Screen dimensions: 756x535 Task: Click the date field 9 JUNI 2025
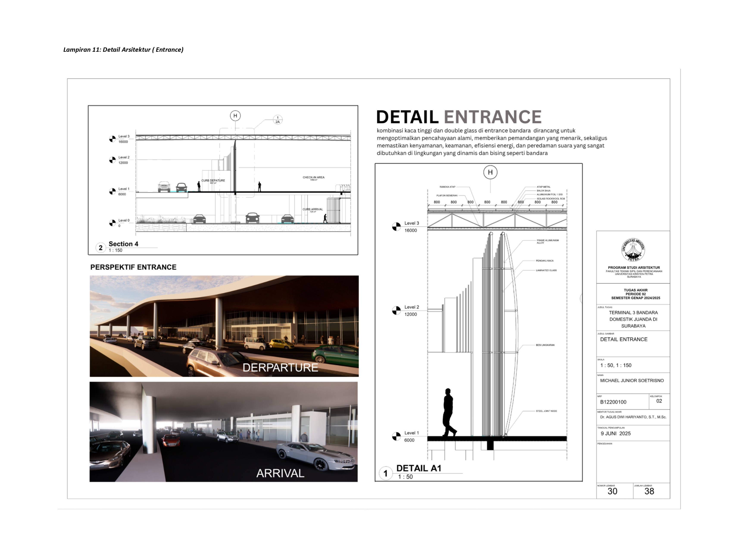tap(615, 433)
